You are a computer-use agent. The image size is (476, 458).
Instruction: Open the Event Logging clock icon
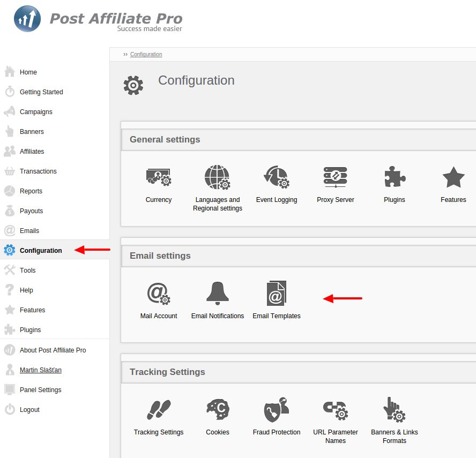pos(277,177)
